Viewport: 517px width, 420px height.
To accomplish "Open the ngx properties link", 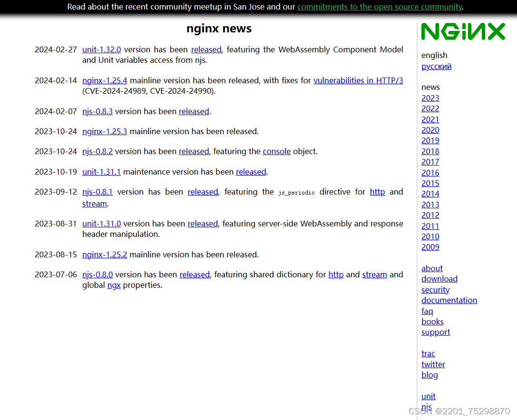I will pyautogui.click(x=114, y=285).
